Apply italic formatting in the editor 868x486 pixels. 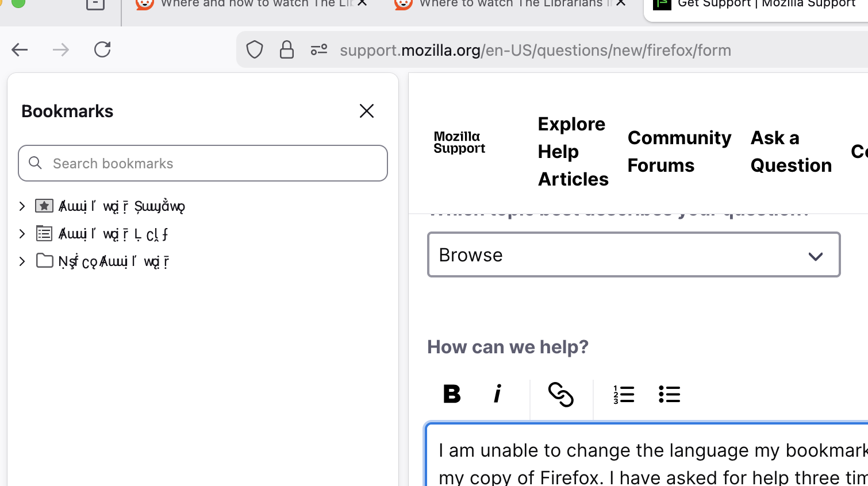click(x=498, y=394)
